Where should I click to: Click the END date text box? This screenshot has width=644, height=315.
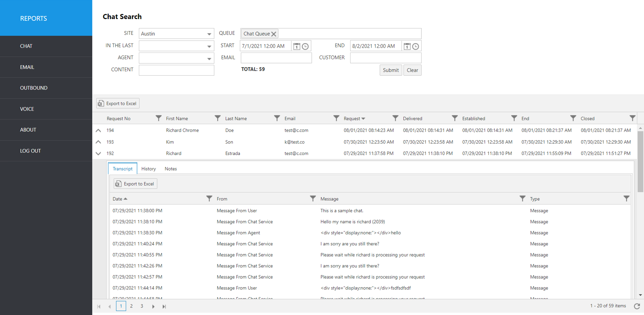(x=376, y=46)
